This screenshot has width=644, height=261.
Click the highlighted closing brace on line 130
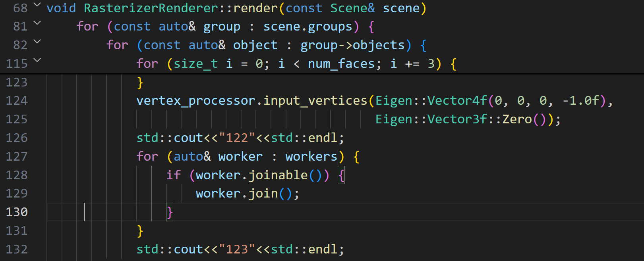(170, 212)
